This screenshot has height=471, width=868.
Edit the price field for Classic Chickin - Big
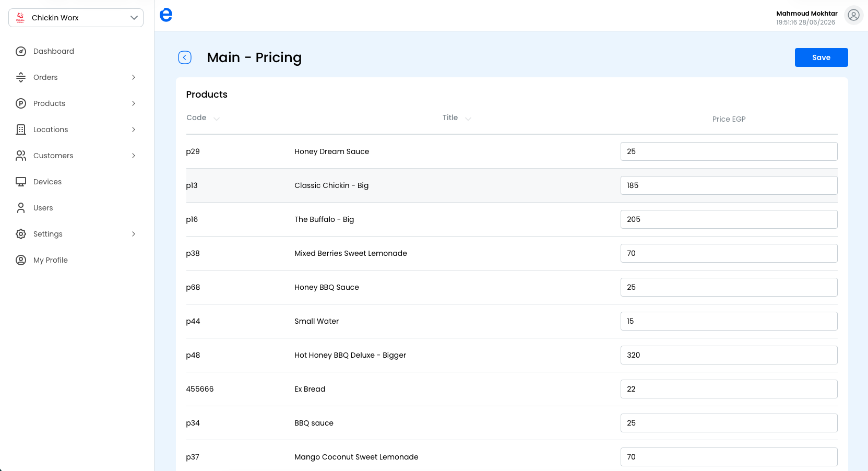point(729,185)
